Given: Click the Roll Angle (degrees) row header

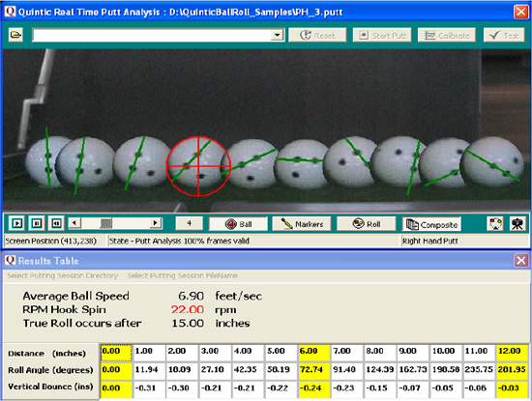Looking at the screenshot, I should tap(50, 370).
